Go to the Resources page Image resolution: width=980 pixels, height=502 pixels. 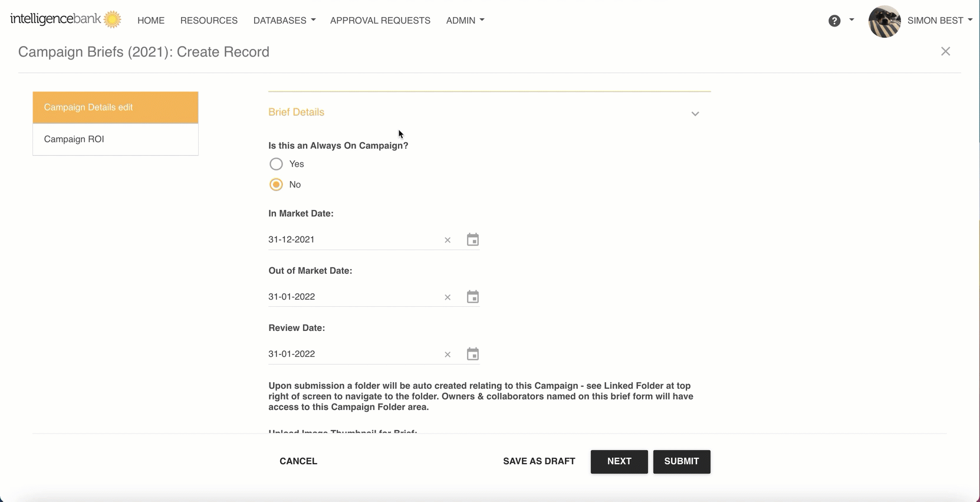[209, 21]
